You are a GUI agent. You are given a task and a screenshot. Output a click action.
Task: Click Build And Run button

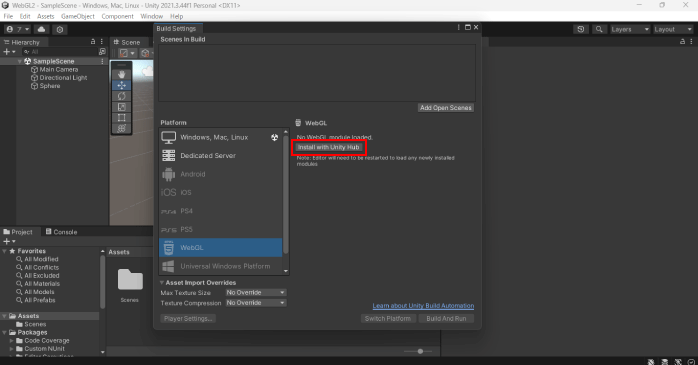(446, 318)
